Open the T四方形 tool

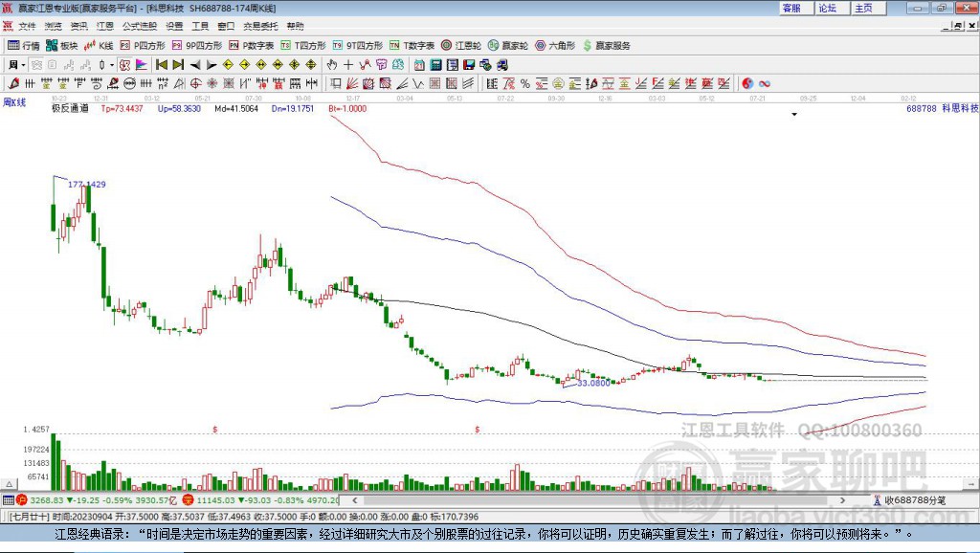(x=303, y=46)
